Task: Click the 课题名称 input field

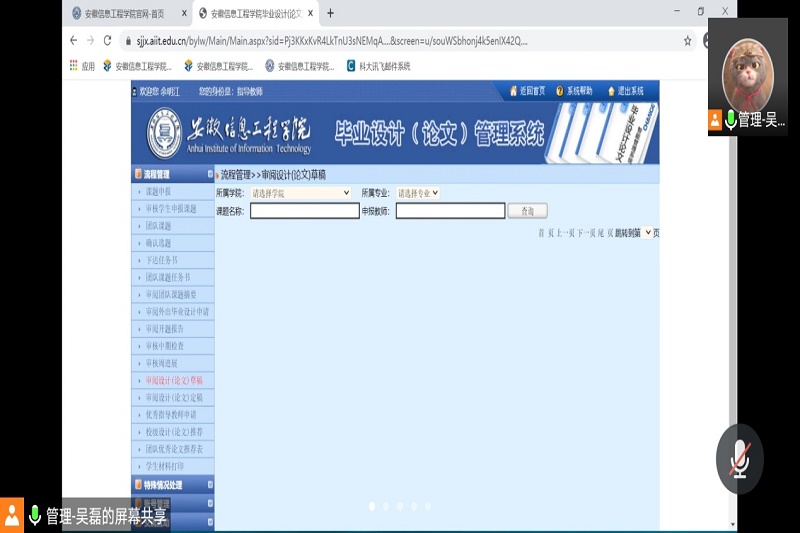Action: (x=304, y=211)
